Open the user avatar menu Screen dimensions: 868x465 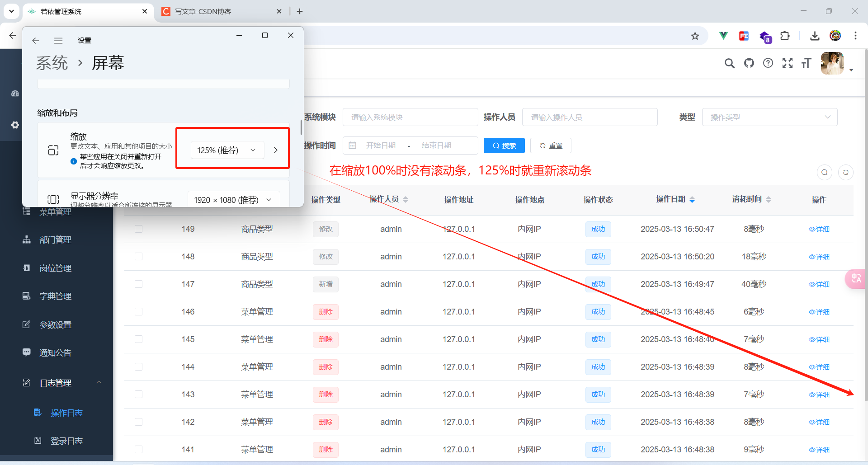pyautogui.click(x=832, y=63)
